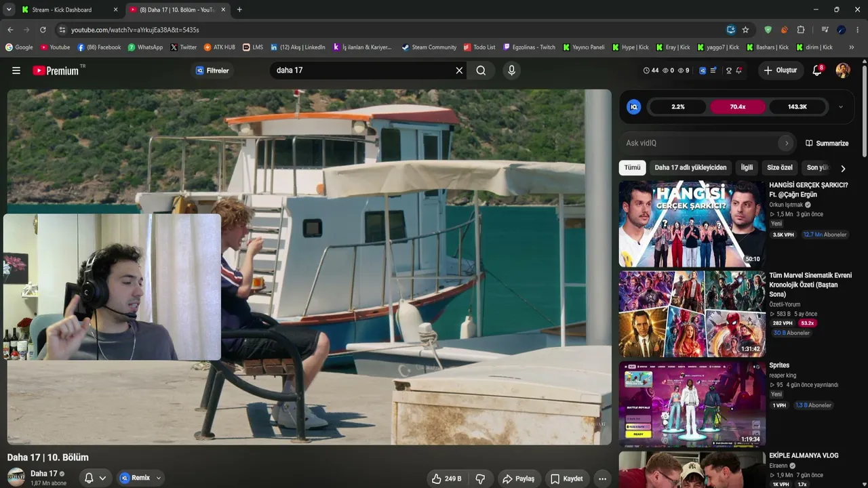This screenshot has width=868, height=488.
Task: Select the İlgili filter chip
Action: (747, 167)
